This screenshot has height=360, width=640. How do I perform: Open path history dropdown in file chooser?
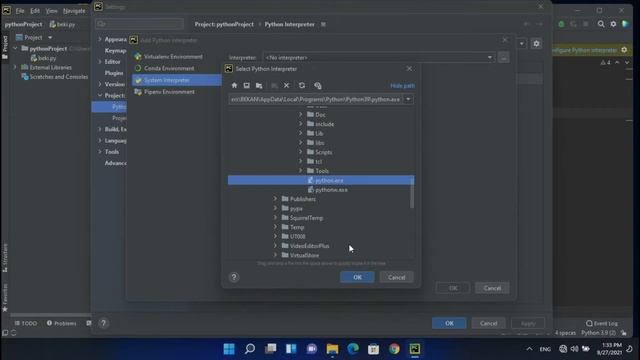coord(408,99)
